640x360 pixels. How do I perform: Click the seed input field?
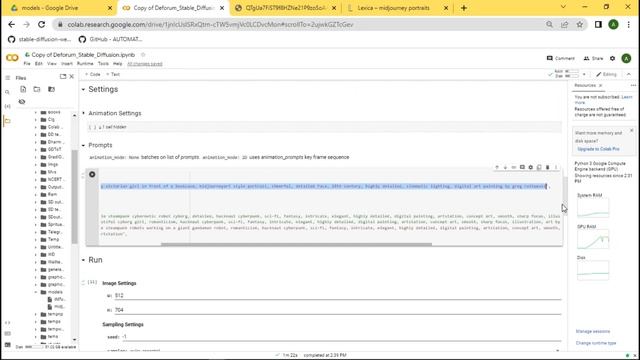tap(341, 337)
